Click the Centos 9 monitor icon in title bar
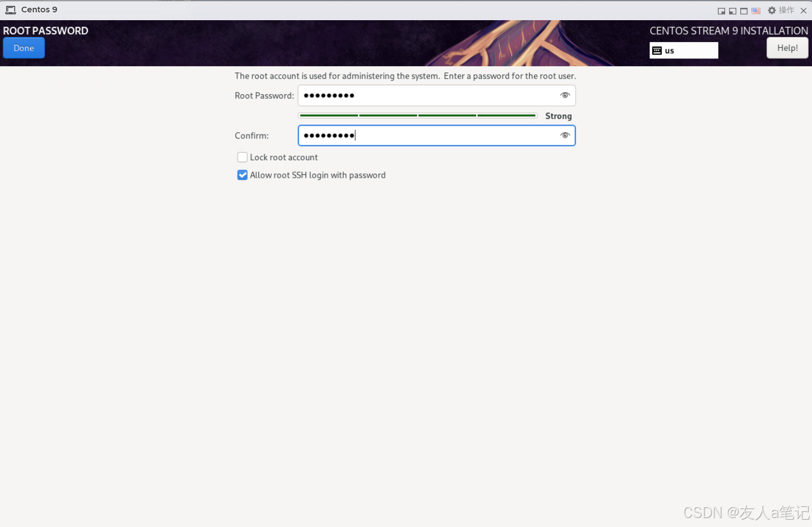Screen dimensions: 812x527 point(11,10)
